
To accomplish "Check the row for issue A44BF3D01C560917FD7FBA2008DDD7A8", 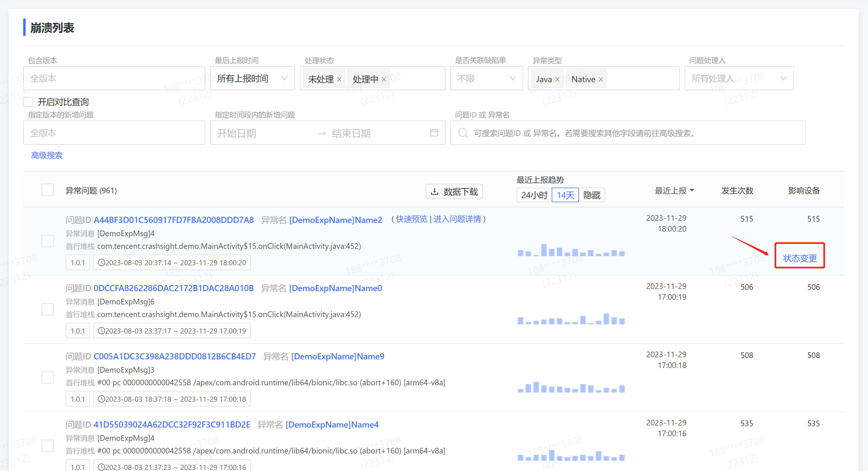I will tap(47, 241).
